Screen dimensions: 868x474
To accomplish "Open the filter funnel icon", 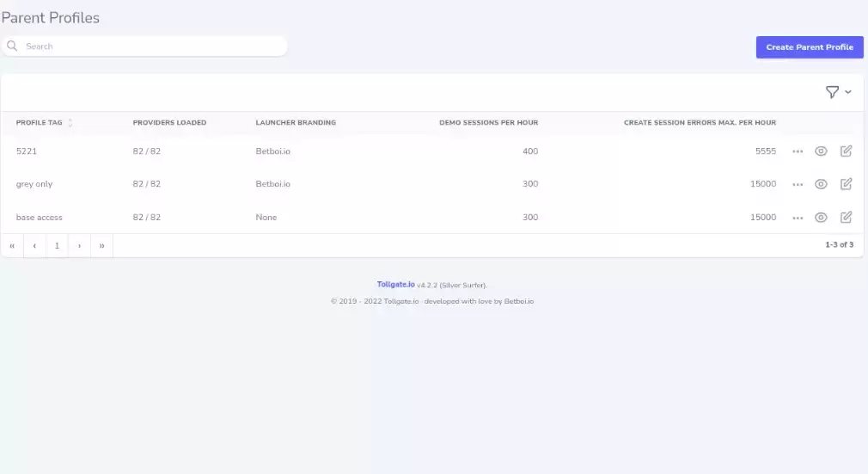I will (832, 92).
